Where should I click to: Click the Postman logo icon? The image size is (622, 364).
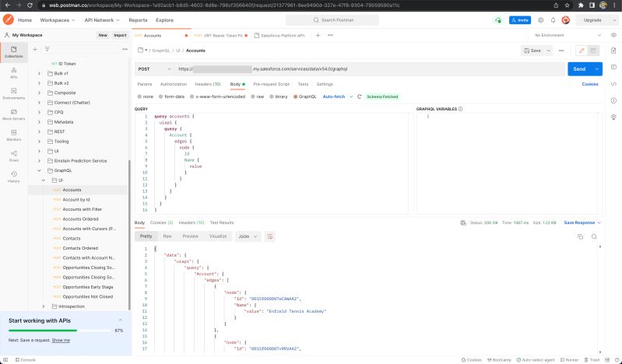tap(9, 19)
